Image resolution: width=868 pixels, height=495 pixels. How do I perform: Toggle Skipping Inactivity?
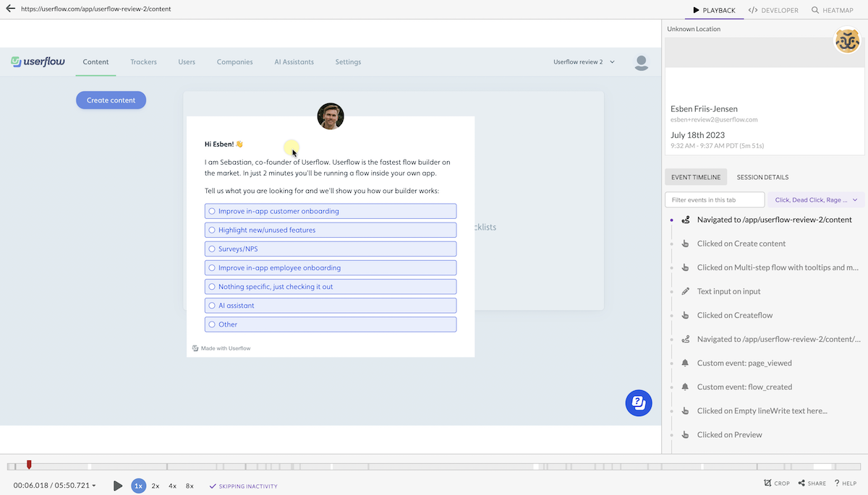click(243, 486)
